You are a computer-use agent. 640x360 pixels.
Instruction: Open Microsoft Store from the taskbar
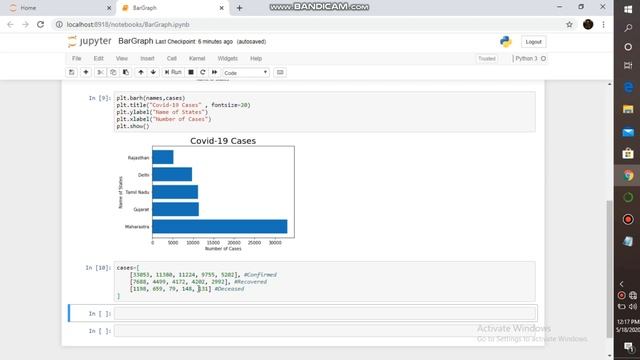[x=628, y=153]
